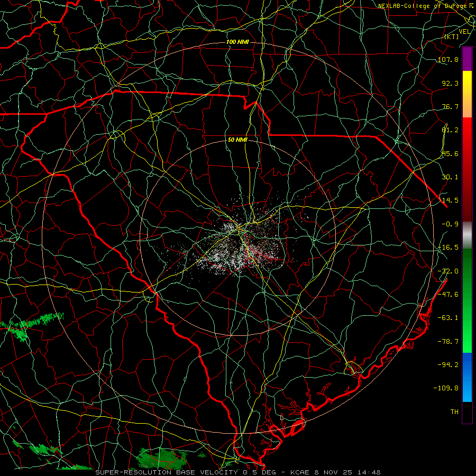The image size is (476, 476).
Task: Click the -0.9 scale value
Action: click(x=450, y=224)
